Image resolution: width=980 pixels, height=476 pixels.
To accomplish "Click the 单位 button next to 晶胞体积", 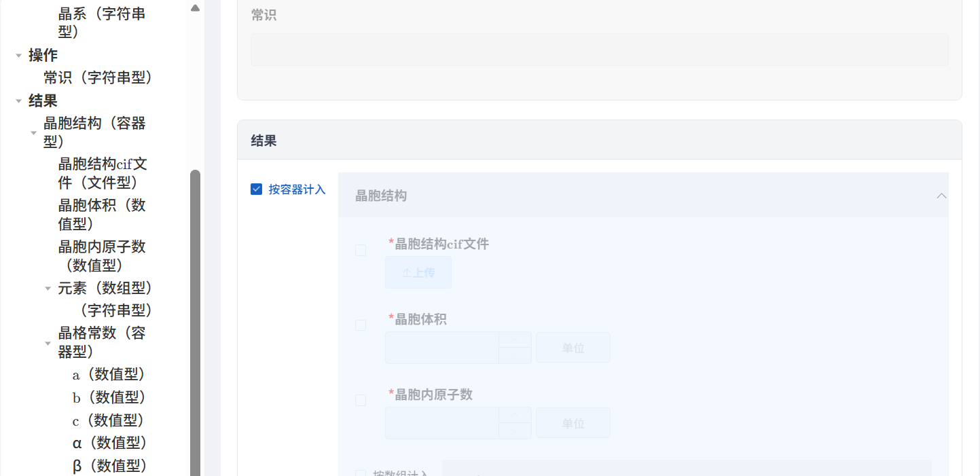I will click(573, 347).
